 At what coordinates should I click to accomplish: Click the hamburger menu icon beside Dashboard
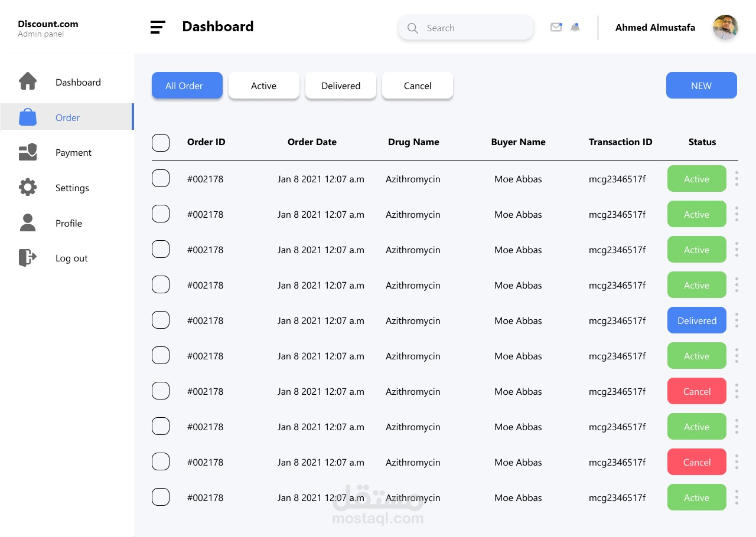[158, 27]
